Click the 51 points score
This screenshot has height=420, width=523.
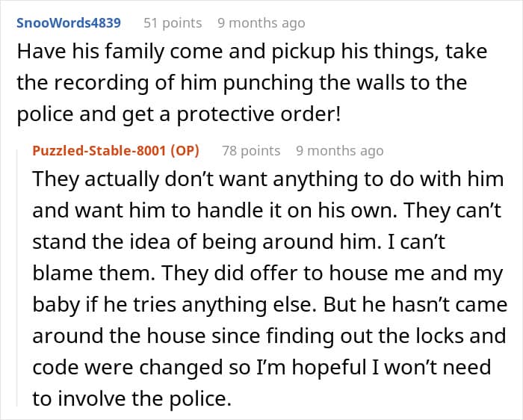(173, 22)
